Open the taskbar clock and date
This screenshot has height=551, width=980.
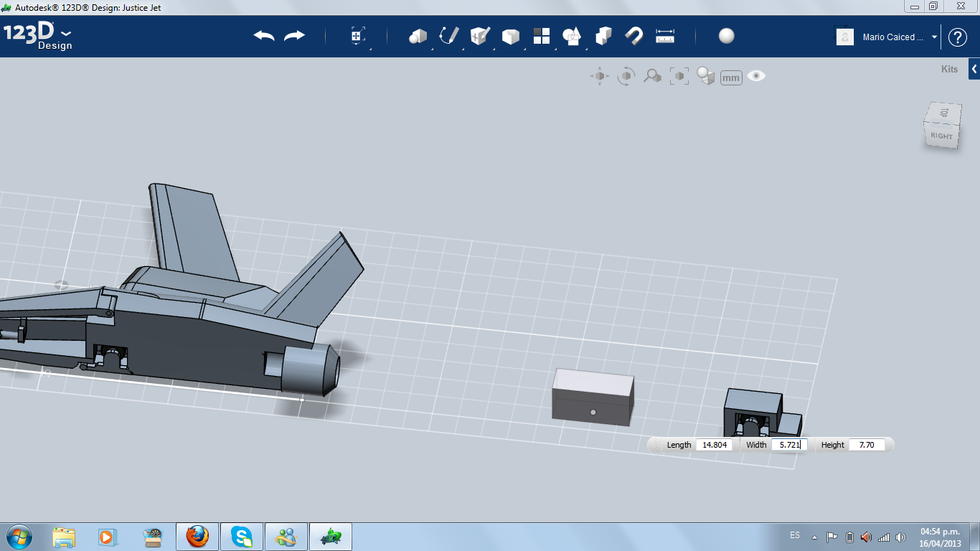pos(940,537)
